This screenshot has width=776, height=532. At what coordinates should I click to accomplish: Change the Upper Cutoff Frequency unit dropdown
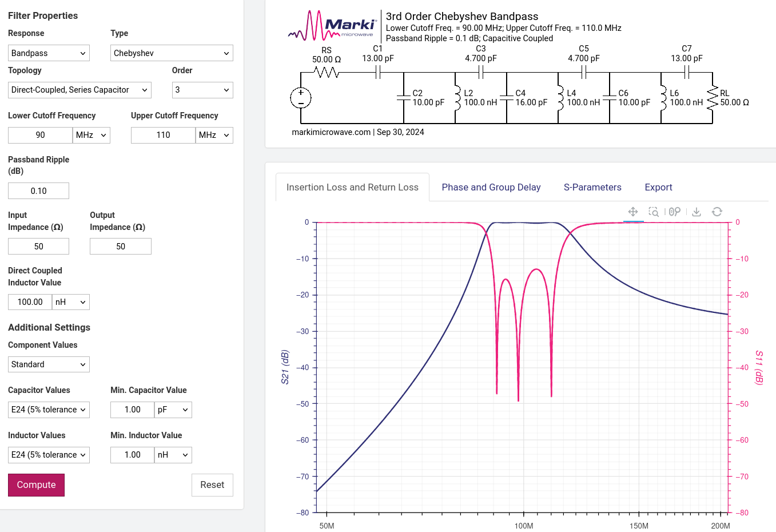click(214, 135)
